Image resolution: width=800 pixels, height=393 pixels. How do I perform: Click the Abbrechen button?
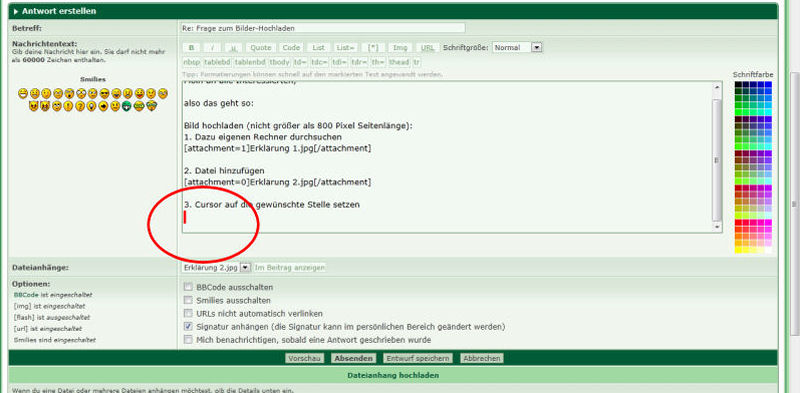(482, 358)
